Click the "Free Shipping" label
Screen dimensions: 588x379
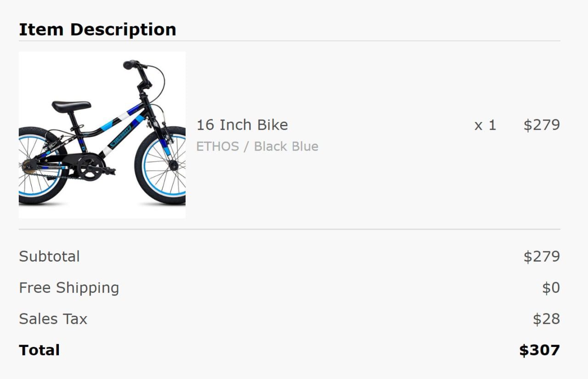coord(69,288)
